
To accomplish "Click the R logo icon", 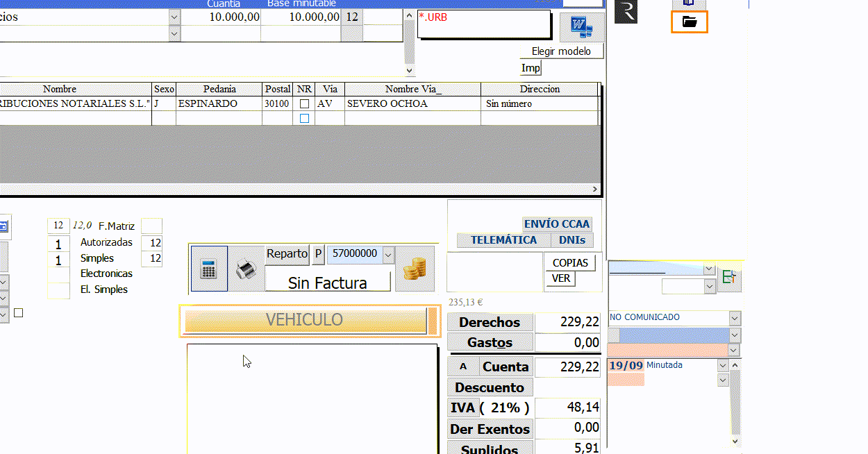I will pos(626,11).
